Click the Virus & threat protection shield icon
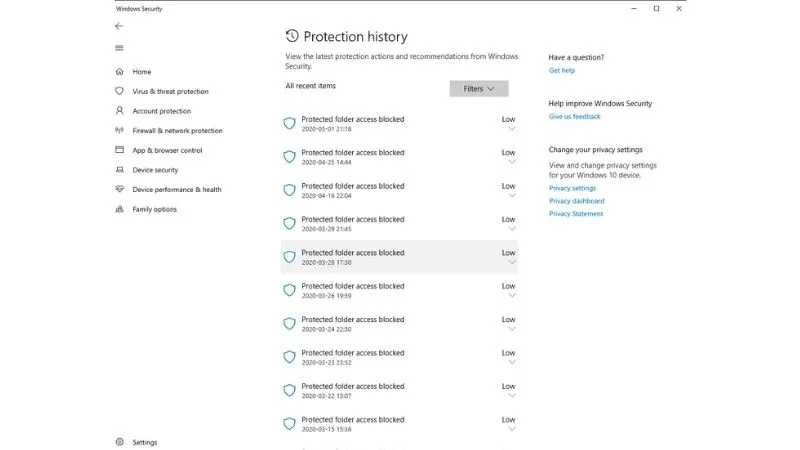The image size is (800, 450). point(119,91)
